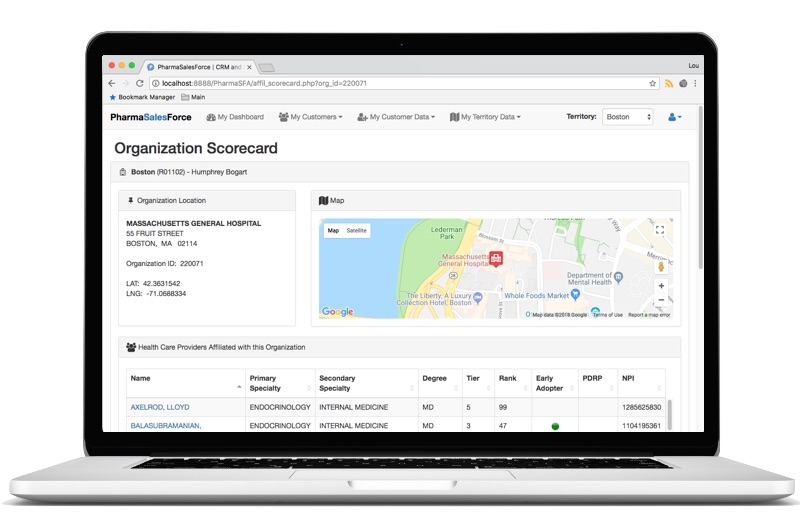
Task: Click the Street View pegman icon
Action: point(661,266)
